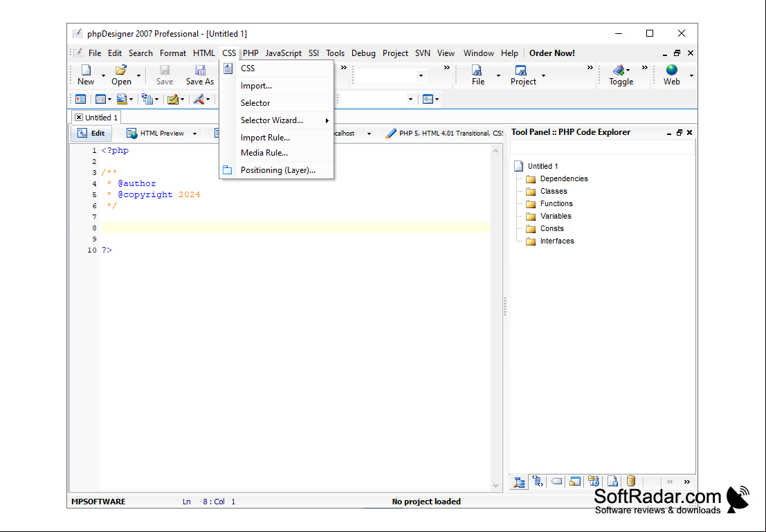766x532 pixels.
Task: Click the folder icon beside Positioning (Layer)
Action: (227, 170)
